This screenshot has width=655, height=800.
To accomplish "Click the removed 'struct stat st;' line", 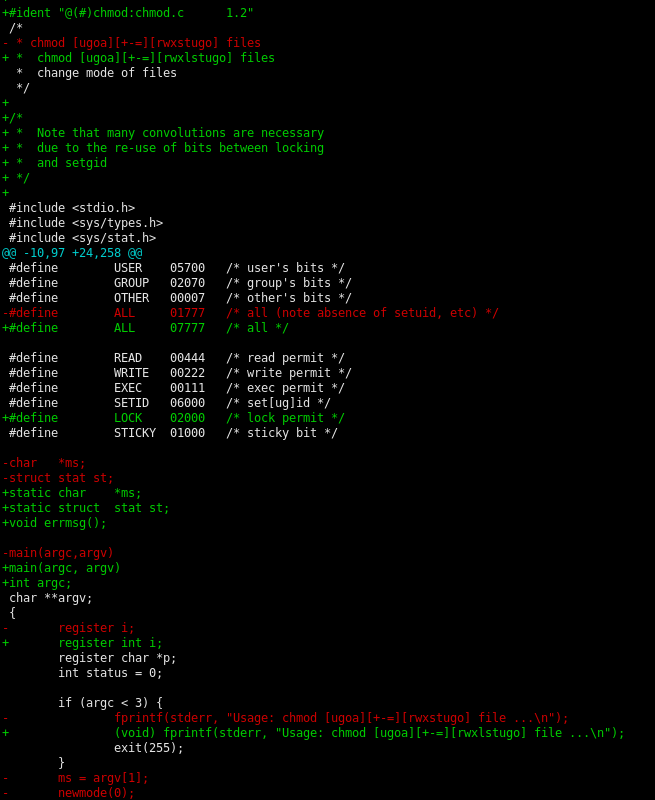I will (58, 478).
